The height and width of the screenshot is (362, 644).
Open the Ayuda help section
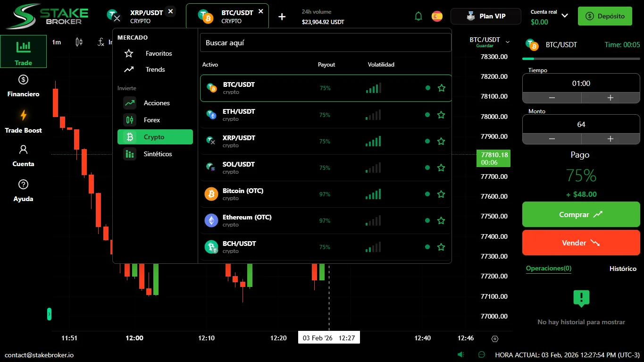[23, 191]
